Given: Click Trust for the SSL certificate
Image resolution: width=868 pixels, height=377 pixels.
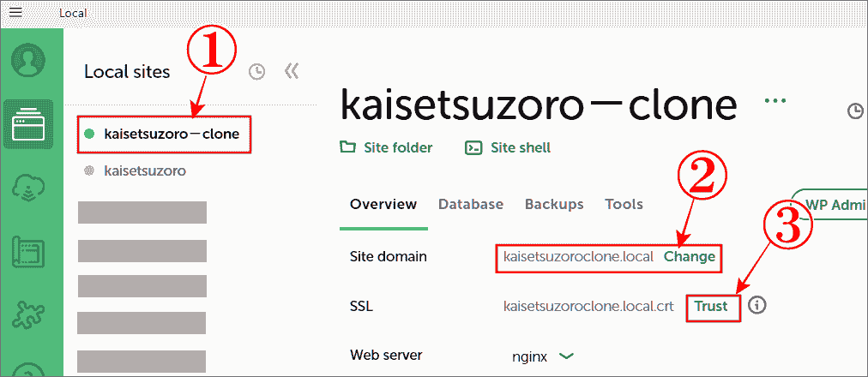Looking at the screenshot, I should (x=711, y=306).
